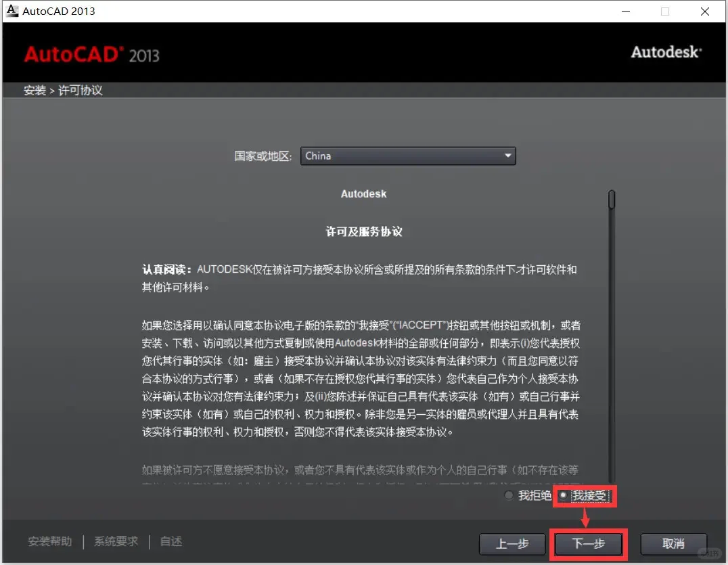
Task: Click the 下一步 button
Action: (x=587, y=544)
